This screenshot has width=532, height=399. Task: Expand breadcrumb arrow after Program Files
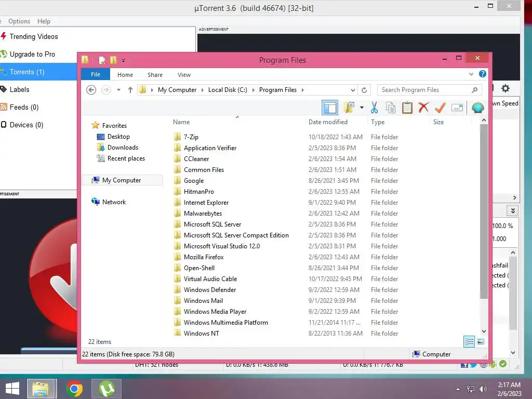[303, 90]
